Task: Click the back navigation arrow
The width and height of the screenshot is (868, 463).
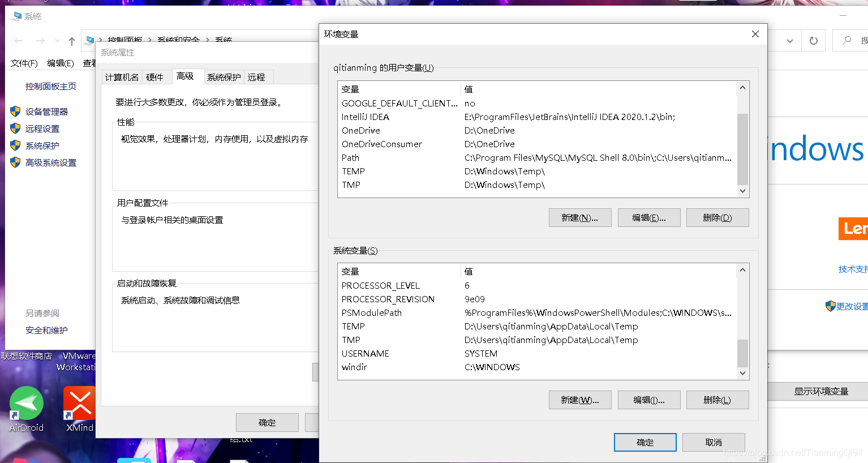Action: (18, 40)
